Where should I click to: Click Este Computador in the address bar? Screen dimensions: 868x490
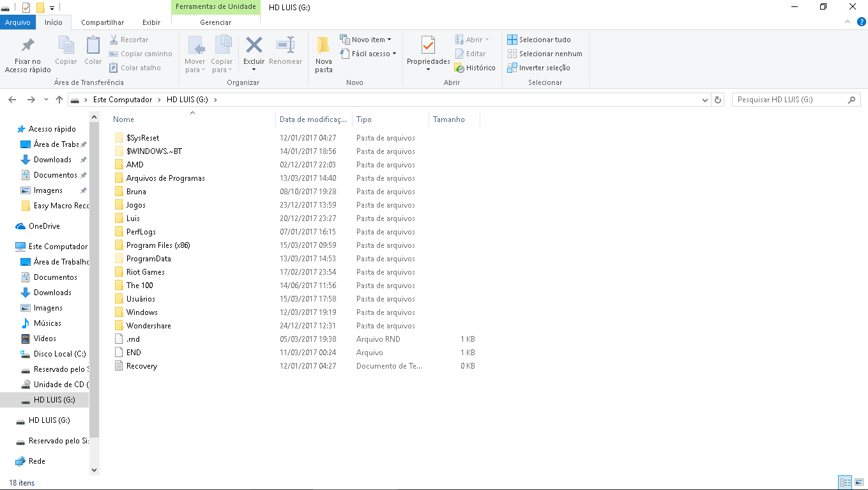(123, 100)
